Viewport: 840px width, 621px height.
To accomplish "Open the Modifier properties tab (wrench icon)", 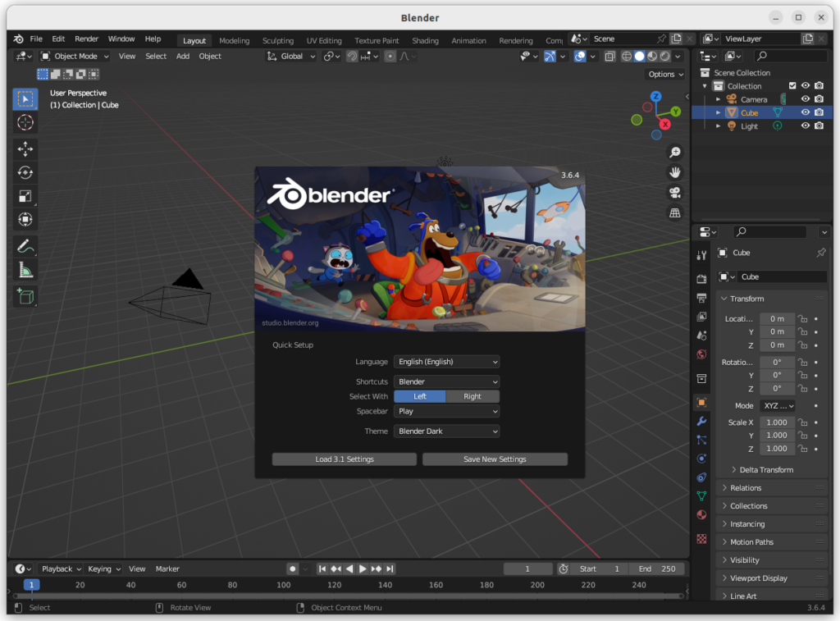I will tap(701, 421).
